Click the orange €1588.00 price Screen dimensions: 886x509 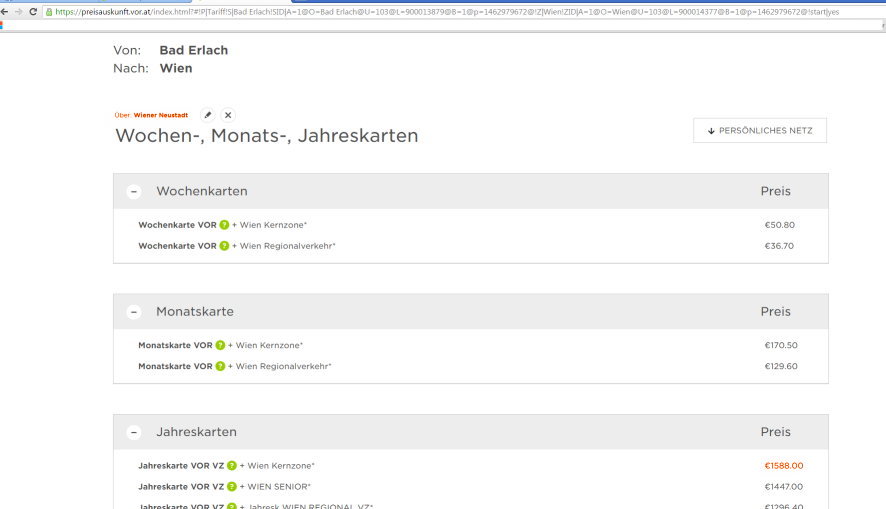tap(784, 466)
